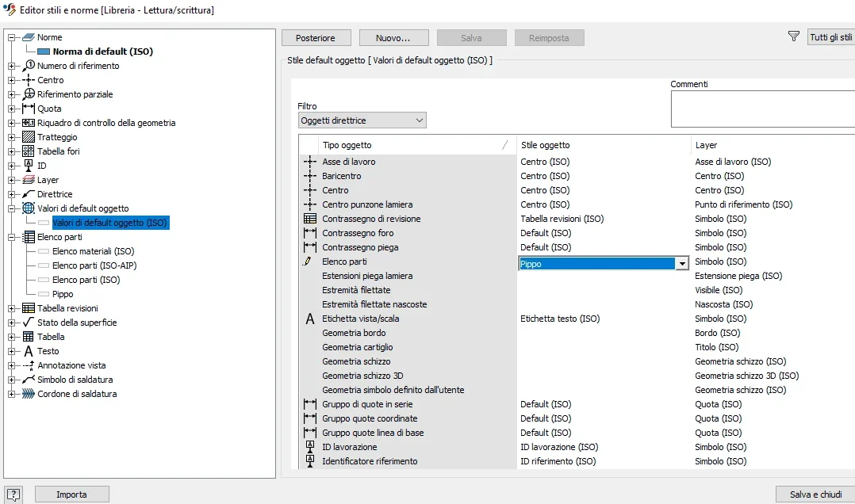The height and width of the screenshot is (504, 855).
Task: Click the Riquadro di controllo geometria icon
Action: tap(29, 123)
